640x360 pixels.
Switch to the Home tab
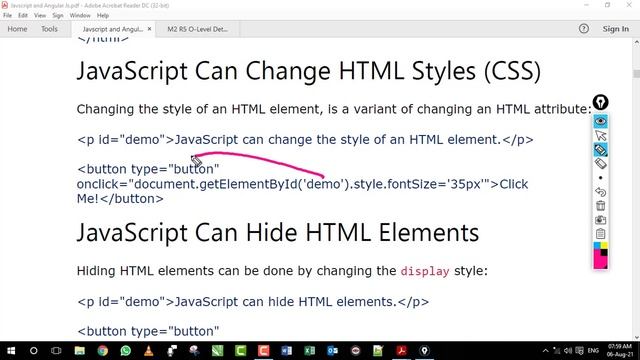coord(17,29)
